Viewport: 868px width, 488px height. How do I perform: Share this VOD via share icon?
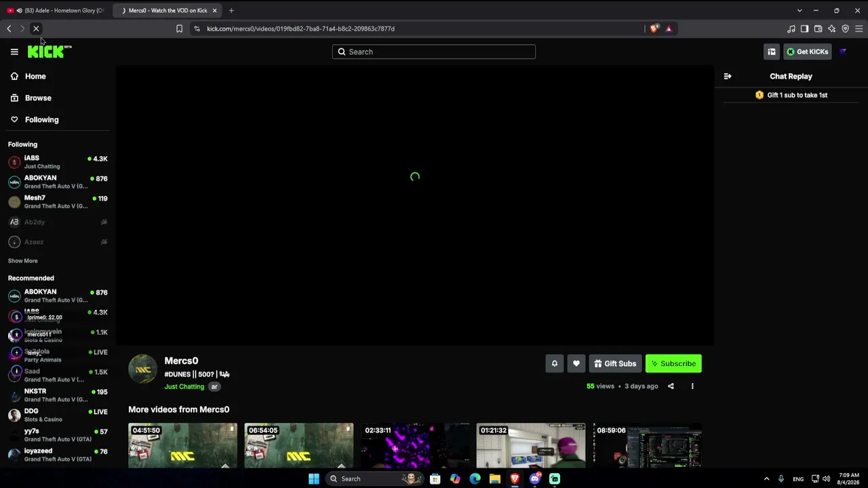[671, 386]
